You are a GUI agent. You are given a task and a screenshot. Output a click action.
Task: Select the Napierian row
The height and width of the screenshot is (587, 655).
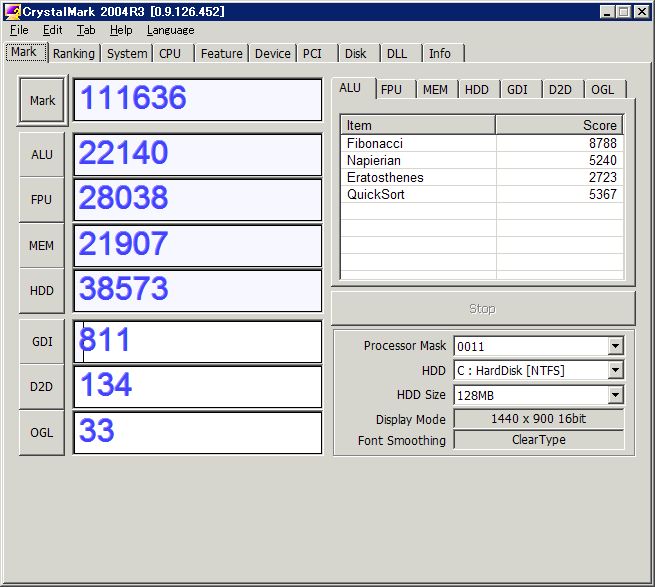pyautogui.click(x=482, y=160)
